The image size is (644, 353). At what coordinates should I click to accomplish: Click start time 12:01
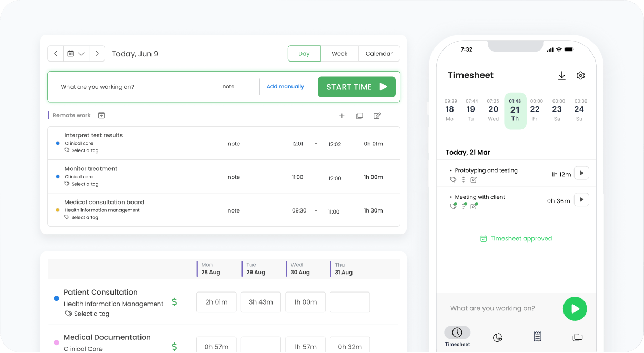pyautogui.click(x=297, y=144)
